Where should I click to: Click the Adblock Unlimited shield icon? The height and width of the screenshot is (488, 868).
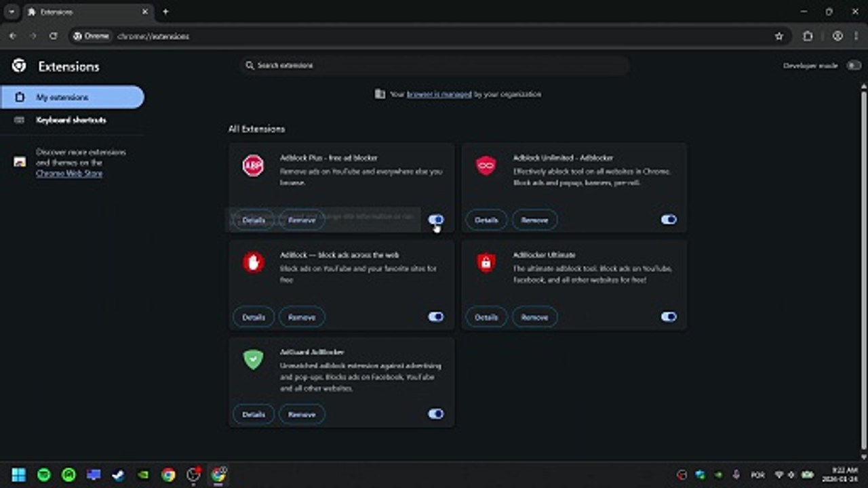(486, 165)
